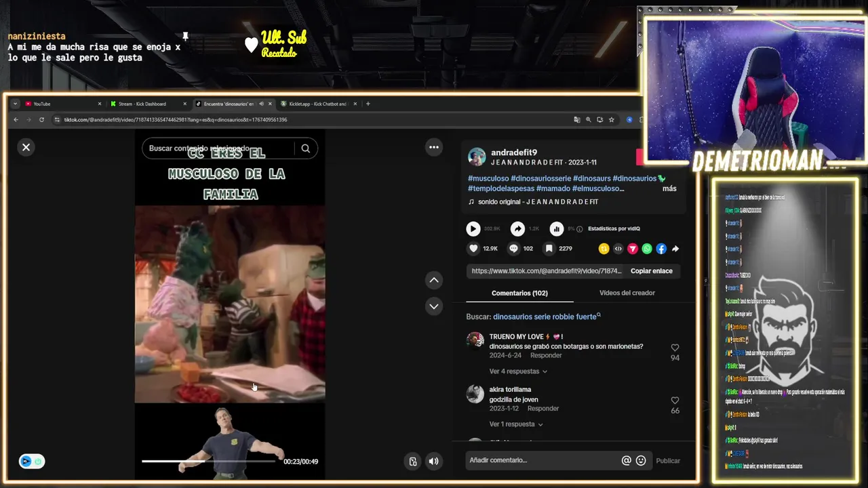Viewport: 868px width, 488px height.
Task: Focus the 'Buscar contenido relacionado' search box
Action: [x=218, y=148]
